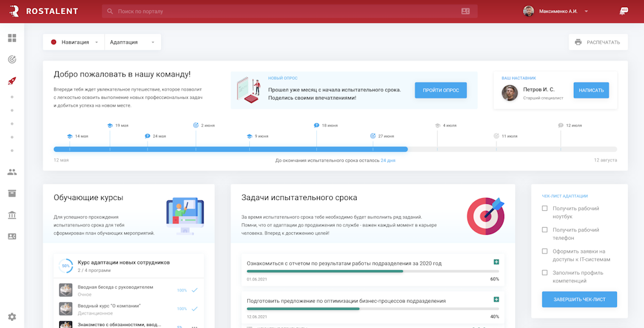Click the Обучающие курсы monitor illustration

tap(185, 216)
